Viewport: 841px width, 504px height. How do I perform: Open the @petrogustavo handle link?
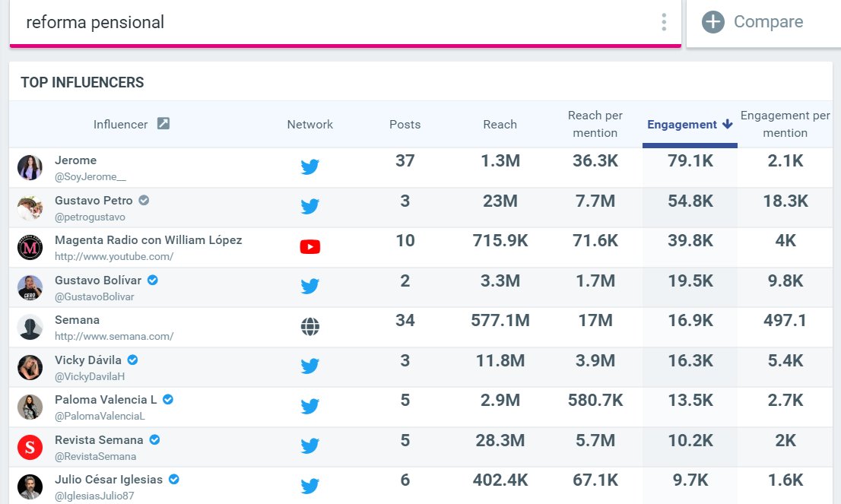[90, 217]
